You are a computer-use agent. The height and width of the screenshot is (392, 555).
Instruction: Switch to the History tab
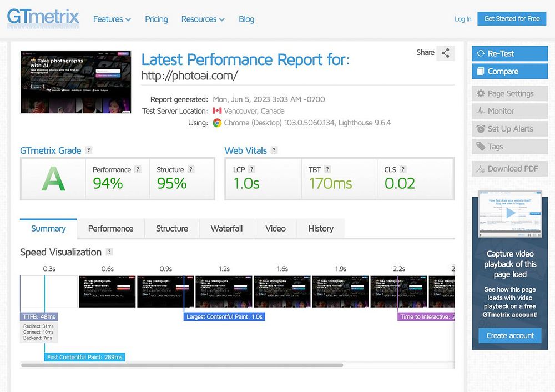(x=321, y=229)
